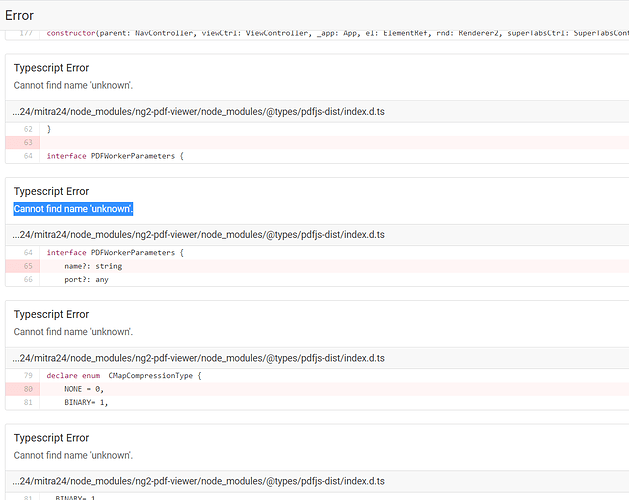Click the bottom-most index.d.ts file path
The width and height of the screenshot is (629, 500).
pyautogui.click(x=198, y=481)
